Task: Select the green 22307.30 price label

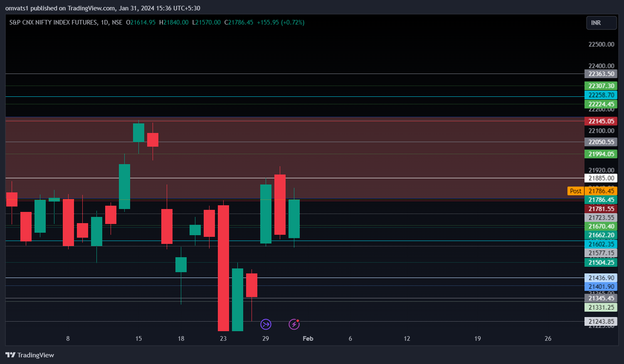Action: [x=601, y=86]
